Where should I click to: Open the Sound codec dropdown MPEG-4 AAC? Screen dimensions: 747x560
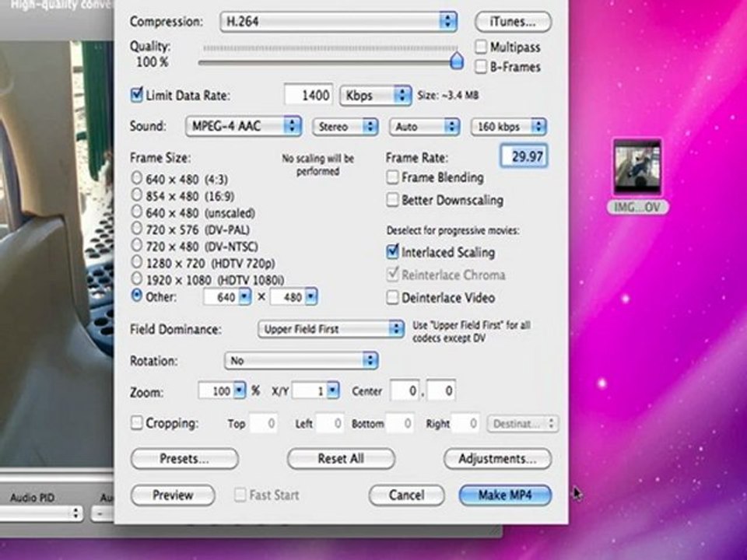(x=243, y=126)
